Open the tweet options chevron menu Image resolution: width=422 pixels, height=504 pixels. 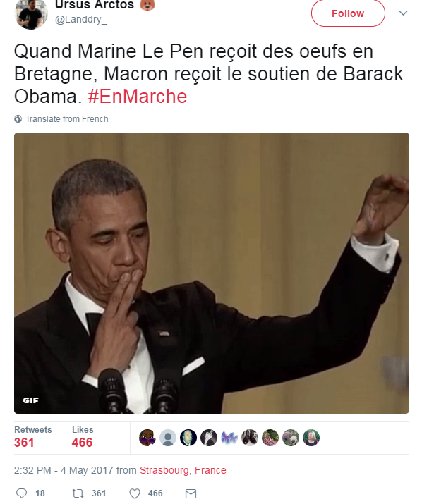click(403, 13)
